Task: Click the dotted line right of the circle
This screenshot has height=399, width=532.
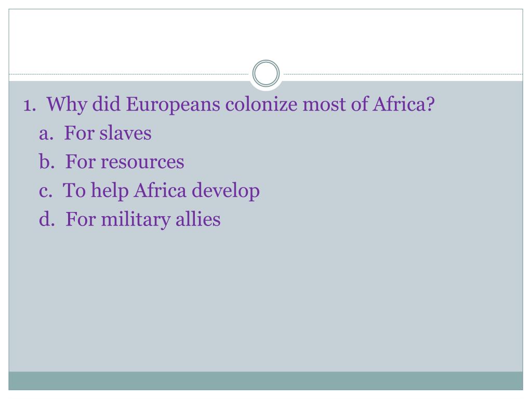Action: point(403,74)
